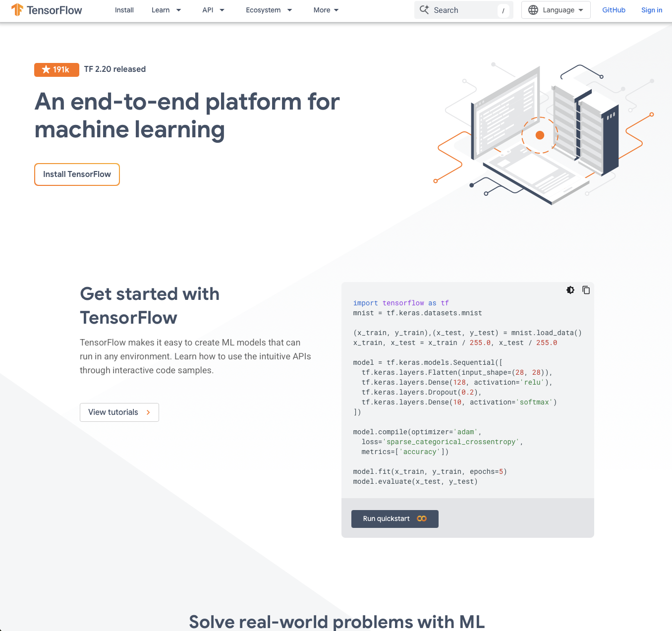Click the View tutorials button
This screenshot has height=631, width=672.
click(x=119, y=412)
